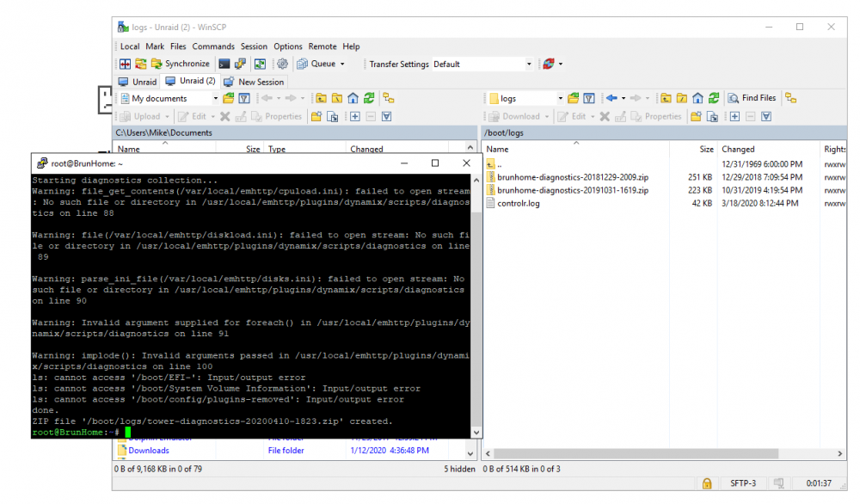Open the Commands menu
Screen dimensions: 860x504
(x=212, y=46)
